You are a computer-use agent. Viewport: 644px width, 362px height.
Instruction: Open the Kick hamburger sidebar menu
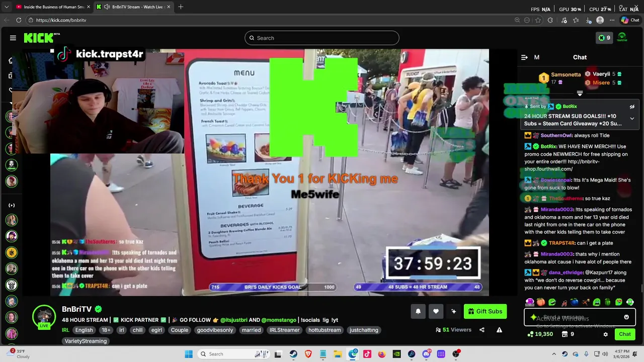13,38
